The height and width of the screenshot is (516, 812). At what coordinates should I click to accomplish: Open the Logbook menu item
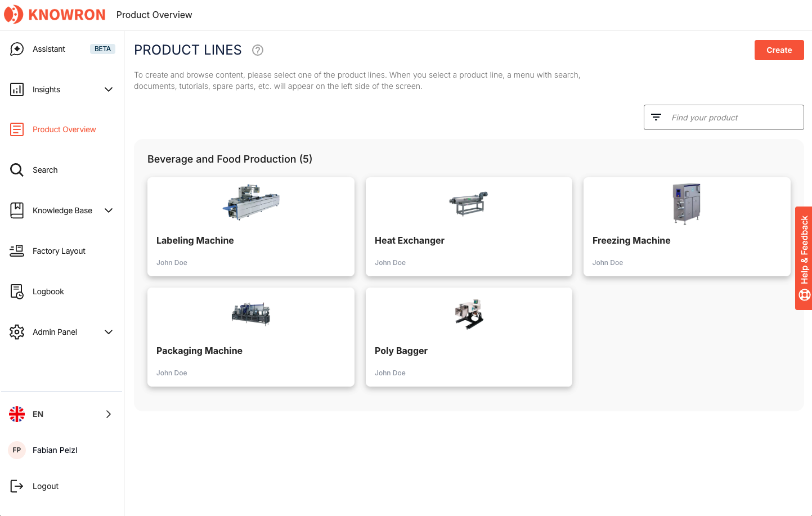click(62, 291)
